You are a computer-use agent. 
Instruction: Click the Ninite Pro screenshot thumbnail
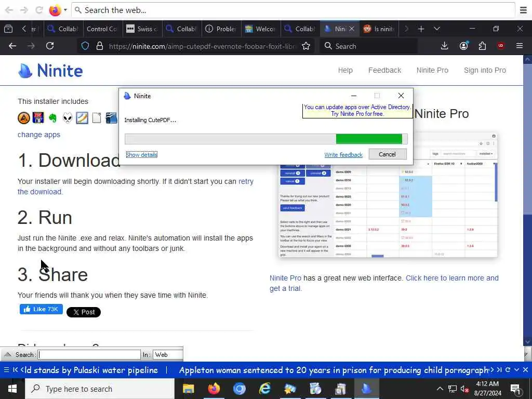tap(388, 194)
